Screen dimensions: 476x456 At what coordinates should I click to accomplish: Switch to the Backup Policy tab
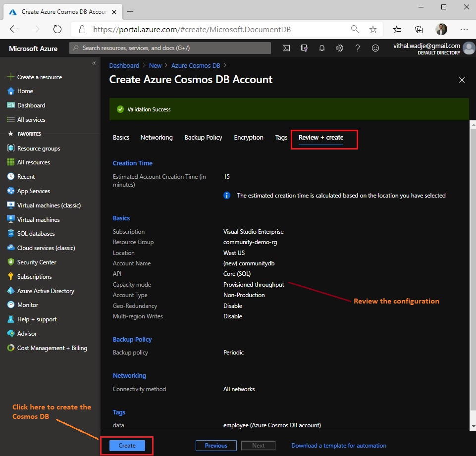pos(203,138)
